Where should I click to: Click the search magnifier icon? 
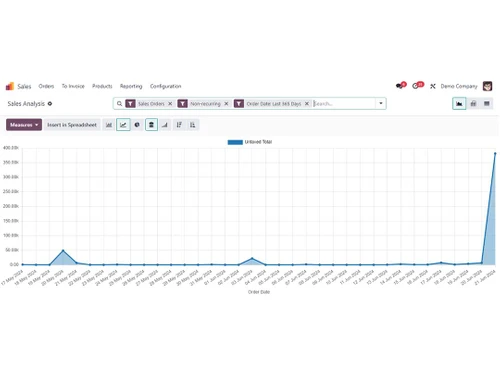point(119,104)
